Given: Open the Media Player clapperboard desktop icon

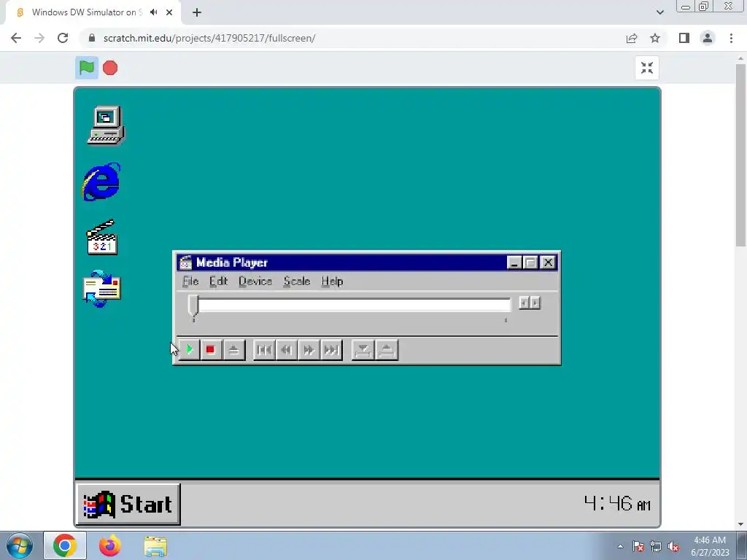Looking at the screenshot, I should click(101, 237).
